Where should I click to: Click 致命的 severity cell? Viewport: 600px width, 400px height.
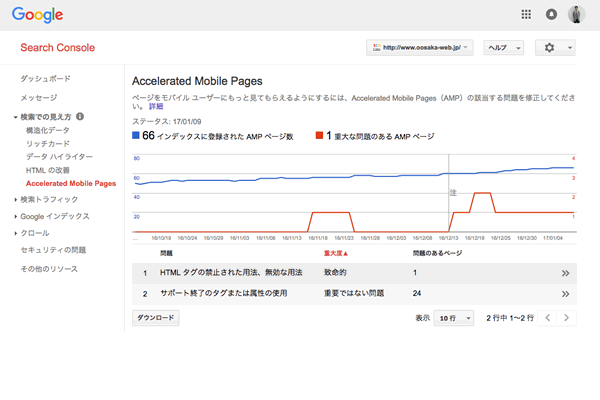click(x=335, y=273)
